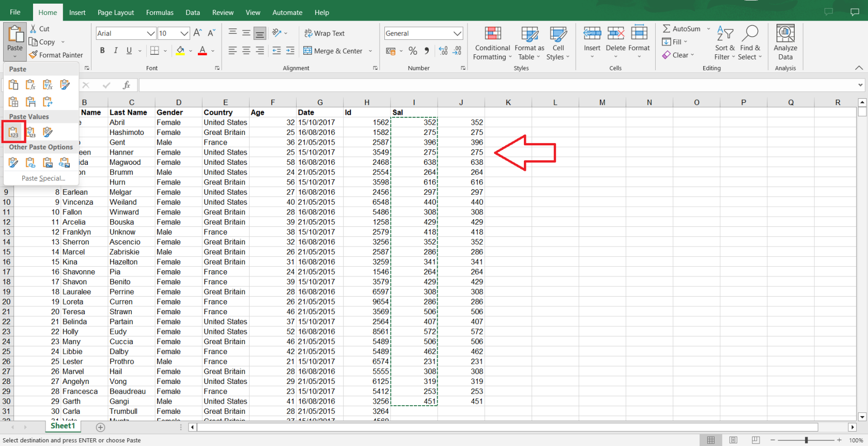Pick Keep Source Column Widths paste icon
Viewport: 868px width, 446px height.
tap(31, 102)
